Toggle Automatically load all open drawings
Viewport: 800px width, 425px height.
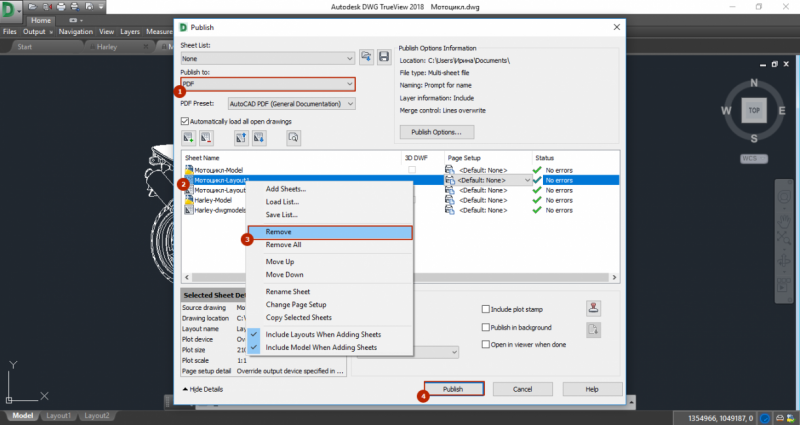(x=185, y=121)
